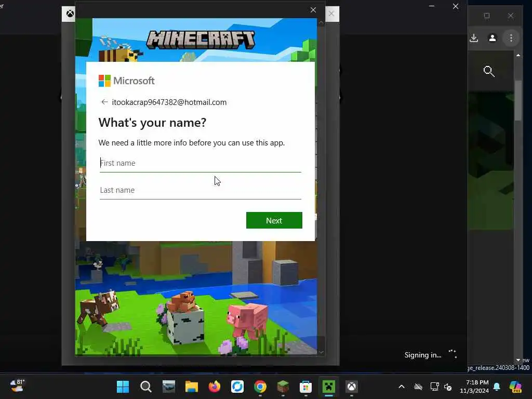
Task: Launch Firefox from the taskbar
Action: click(215, 387)
